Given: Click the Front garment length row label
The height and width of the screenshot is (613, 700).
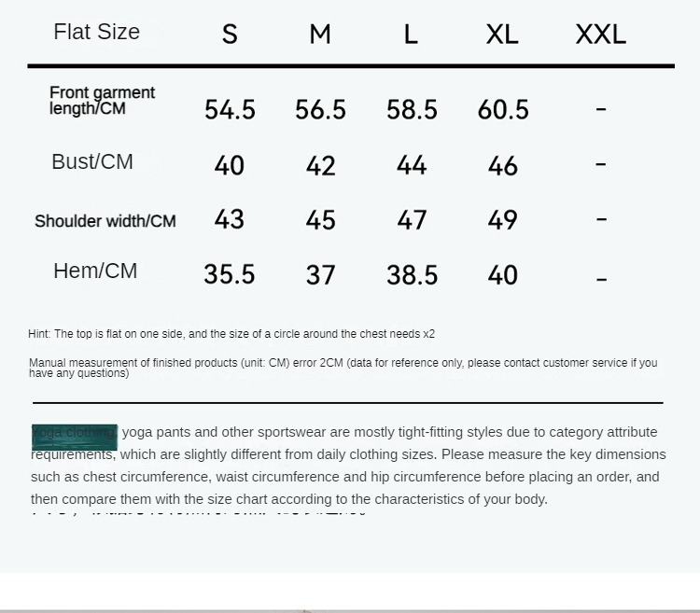Looking at the screenshot, I should (102, 101).
